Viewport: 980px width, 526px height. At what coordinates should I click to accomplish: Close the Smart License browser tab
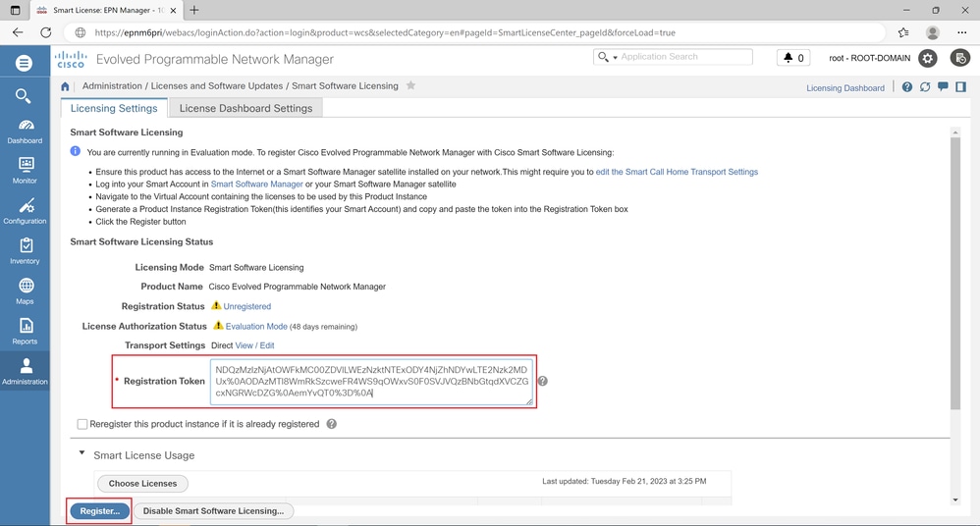(x=174, y=10)
